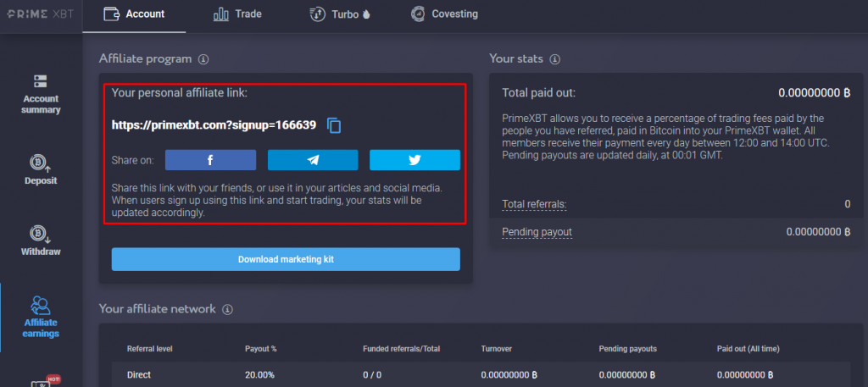Click the HOT badge sidebar icon
868x387 pixels.
pyautogui.click(x=46, y=381)
